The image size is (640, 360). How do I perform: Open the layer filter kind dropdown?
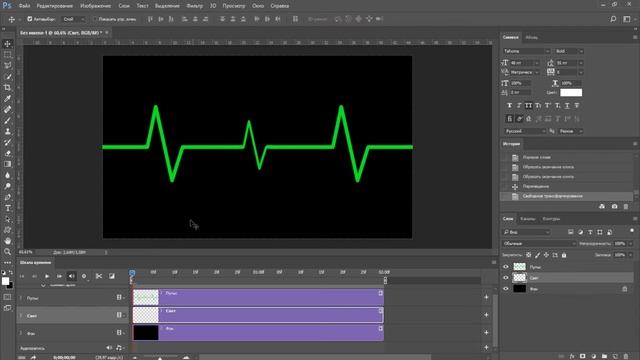click(526, 232)
